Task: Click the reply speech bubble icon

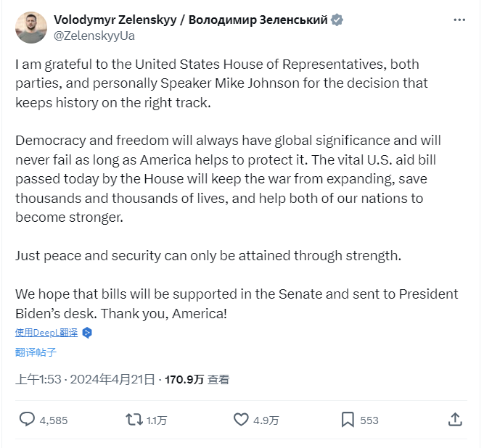Action: point(27,419)
